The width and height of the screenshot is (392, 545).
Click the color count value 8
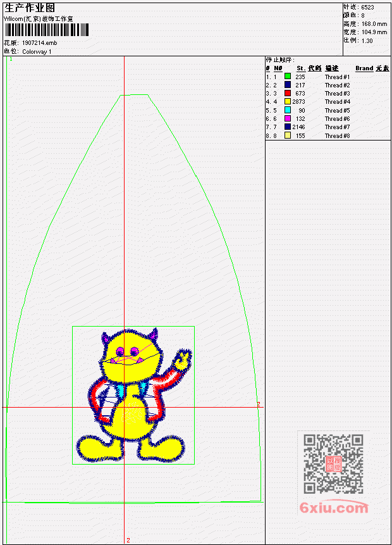pyautogui.click(x=363, y=16)
